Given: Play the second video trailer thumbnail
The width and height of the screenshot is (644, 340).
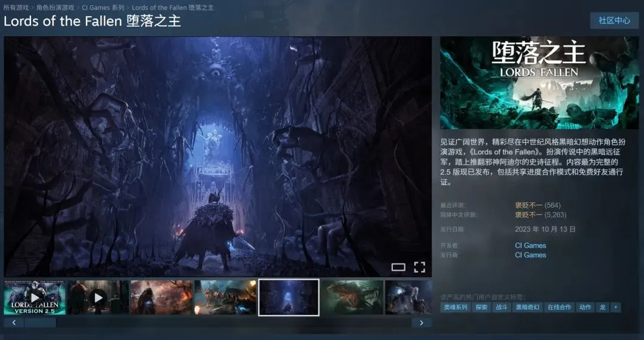Looking at the screenshot, I should click(98, 298).
